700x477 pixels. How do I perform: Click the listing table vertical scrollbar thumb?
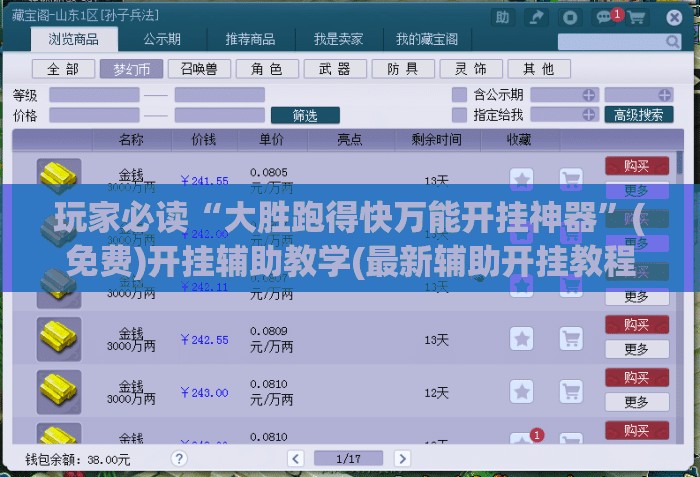(680, 163)
